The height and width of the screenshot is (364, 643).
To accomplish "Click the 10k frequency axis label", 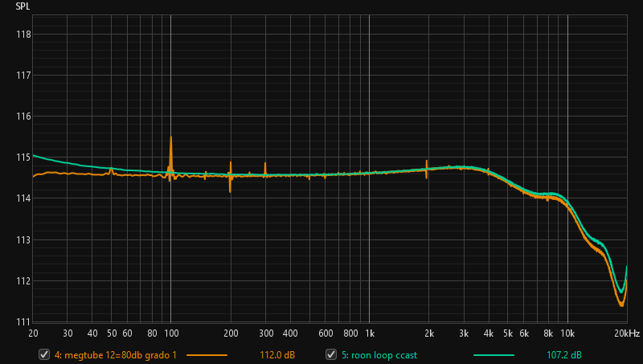I will (x=567, y=333).
